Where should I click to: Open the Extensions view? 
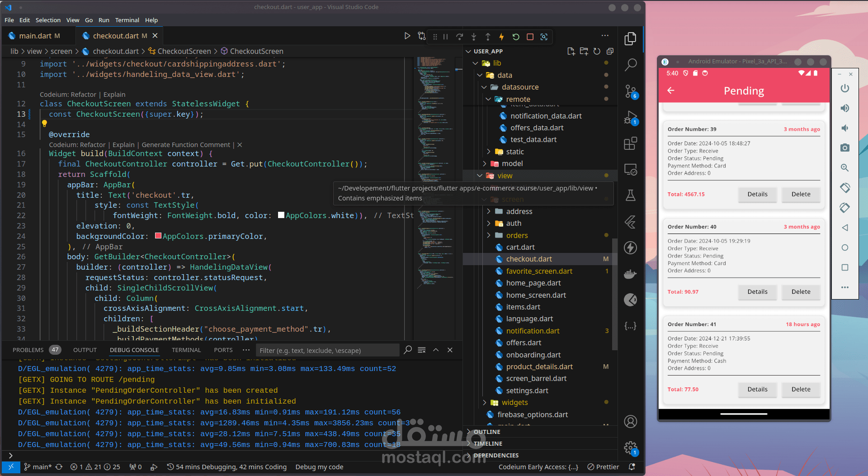(630, 143)
